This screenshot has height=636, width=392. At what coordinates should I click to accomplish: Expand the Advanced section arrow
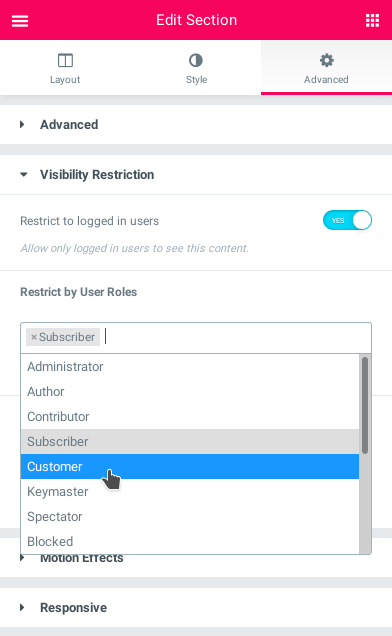22,125
